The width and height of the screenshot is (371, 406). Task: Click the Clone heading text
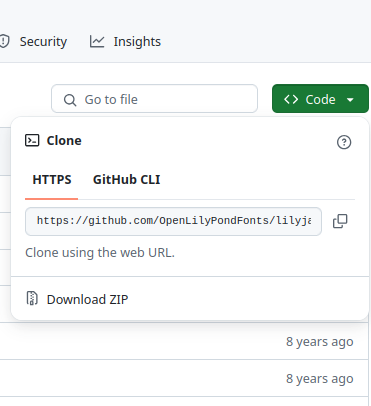(x=64, y=141)
